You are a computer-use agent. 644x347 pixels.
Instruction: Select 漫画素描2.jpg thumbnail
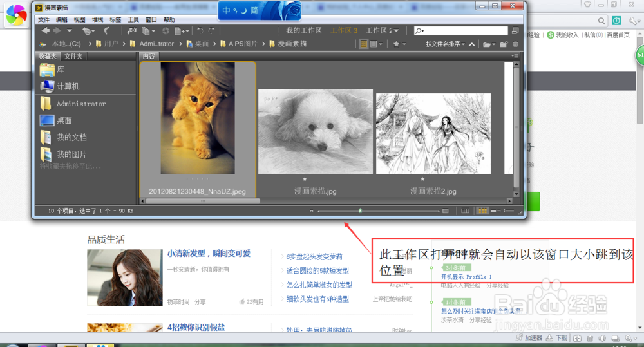tap(433, 133)
